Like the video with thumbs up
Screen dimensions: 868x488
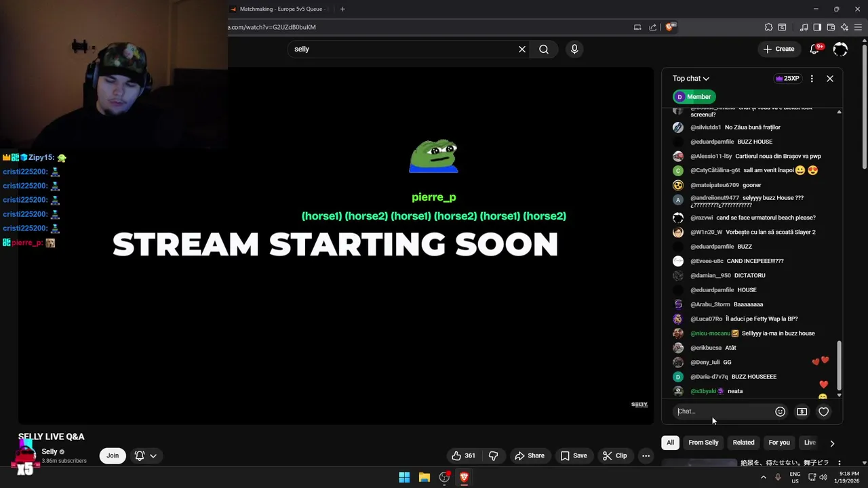coord(464,455)
